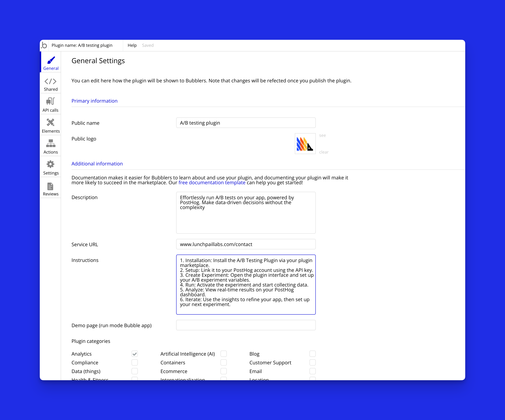Open the Shared code icon

(51, 81)
